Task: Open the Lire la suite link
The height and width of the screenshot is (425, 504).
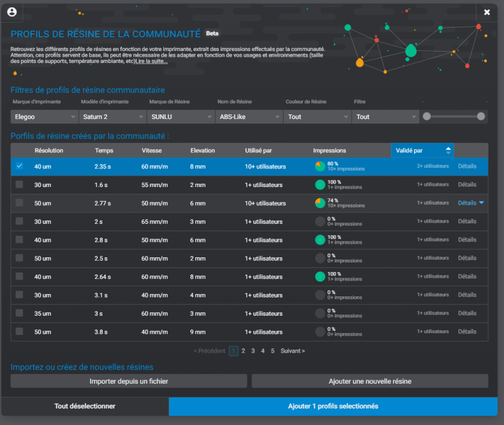Action: [x=151, y=61]
